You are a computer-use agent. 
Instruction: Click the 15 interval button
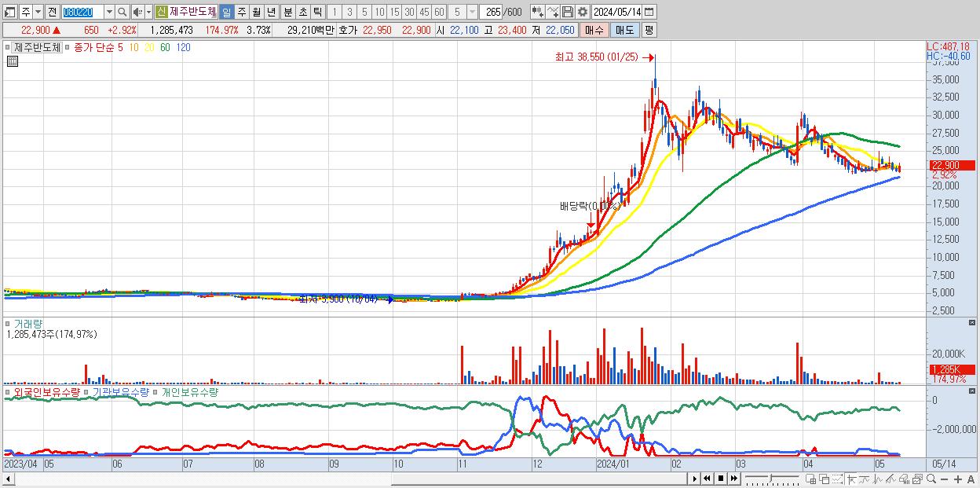[x=394, y=13]
